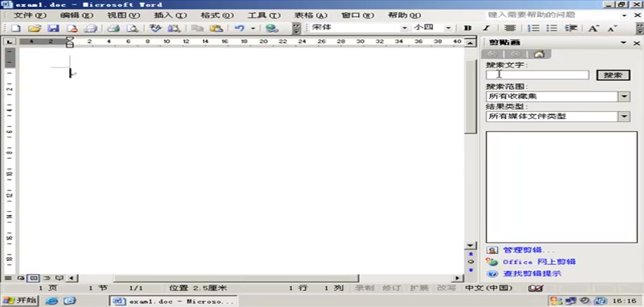Open the 视图 menu

pos(123,15)
